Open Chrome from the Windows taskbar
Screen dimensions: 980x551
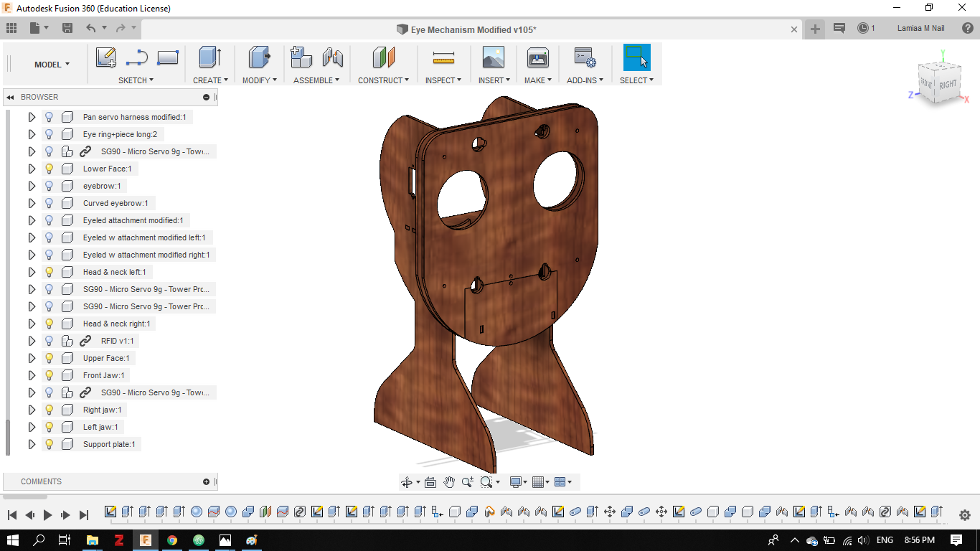click(x=172, y=540)
